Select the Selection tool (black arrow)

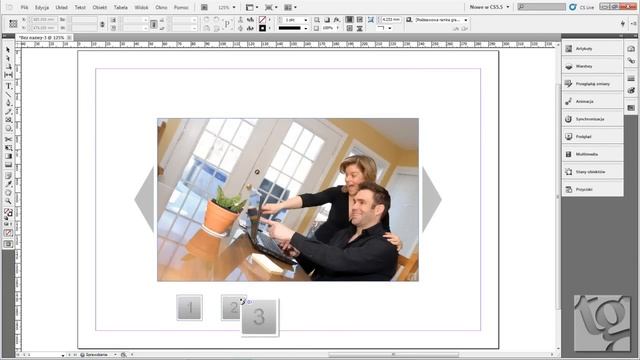pos(8,49)
